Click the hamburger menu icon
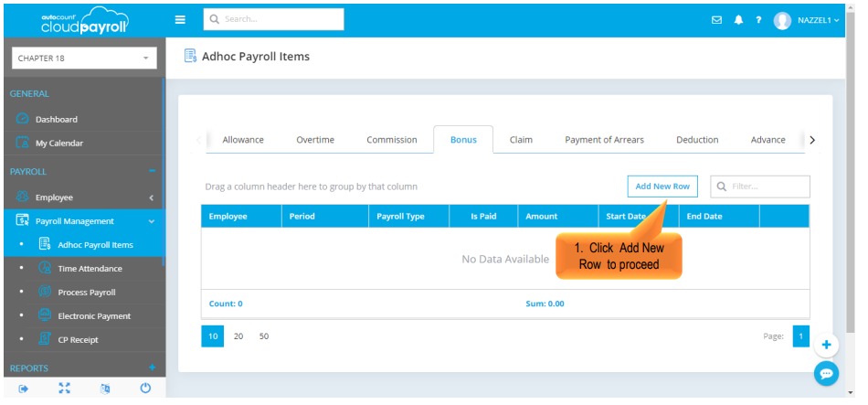 [180, 19]
